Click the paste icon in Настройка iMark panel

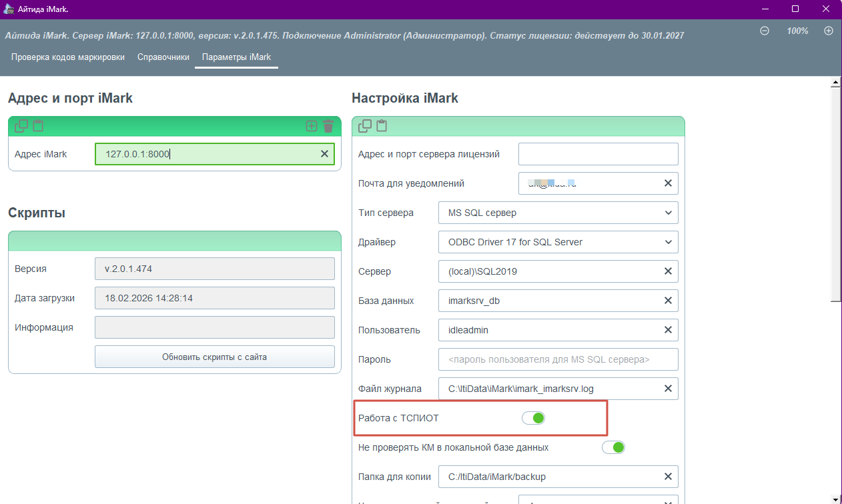coord(382,125)
